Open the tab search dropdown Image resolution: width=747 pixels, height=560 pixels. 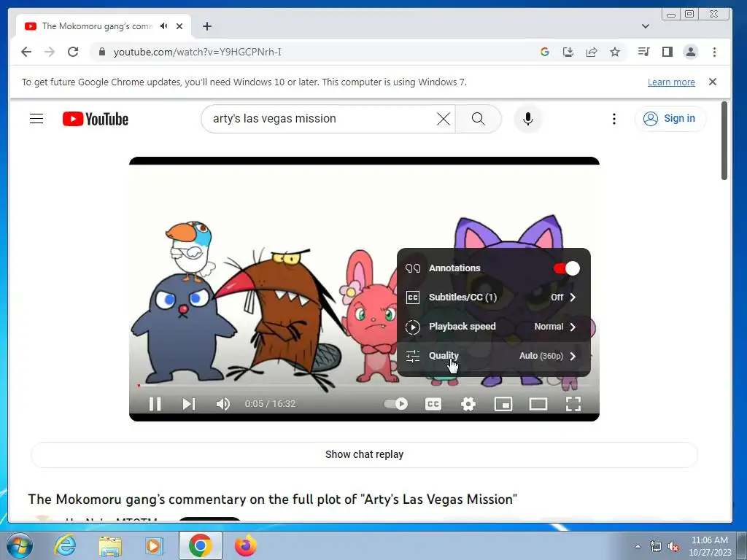(645, 26)
